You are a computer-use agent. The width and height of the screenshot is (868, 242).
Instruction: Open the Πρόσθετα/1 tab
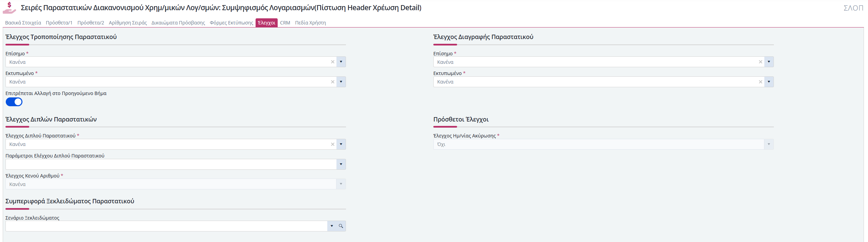(59, 23)
